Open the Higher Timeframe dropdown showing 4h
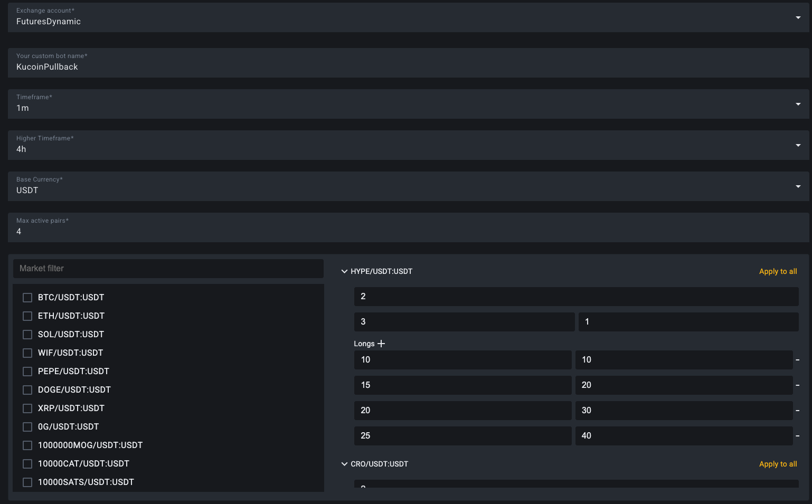This screenshot has width=812, height=504. tap(798, 145)
